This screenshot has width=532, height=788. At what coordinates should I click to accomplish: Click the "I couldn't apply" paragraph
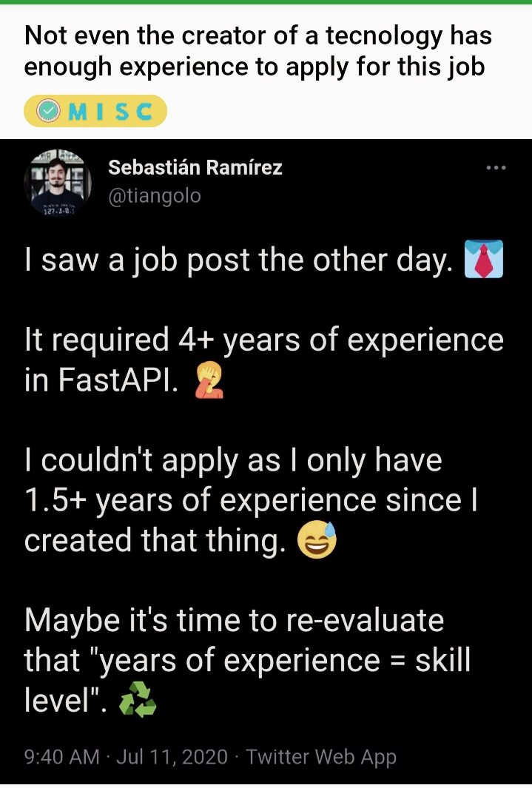[x=250, y=501]
